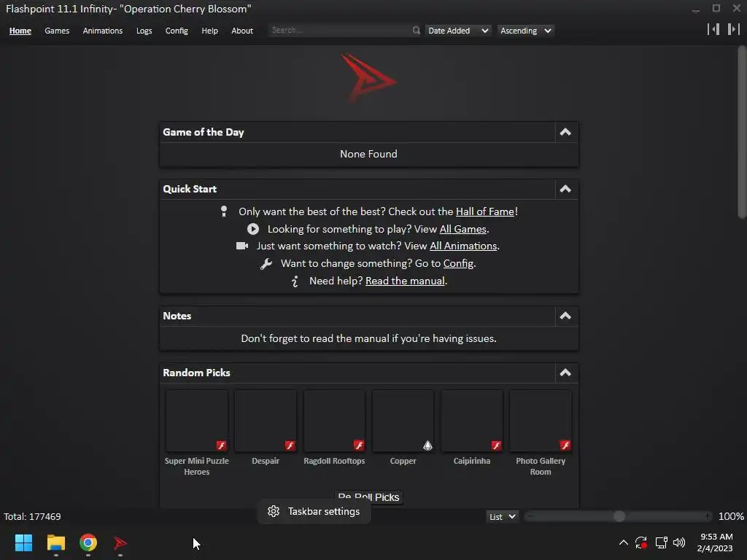Click the badge icon beside Hall of Fame

coord(224,211)
